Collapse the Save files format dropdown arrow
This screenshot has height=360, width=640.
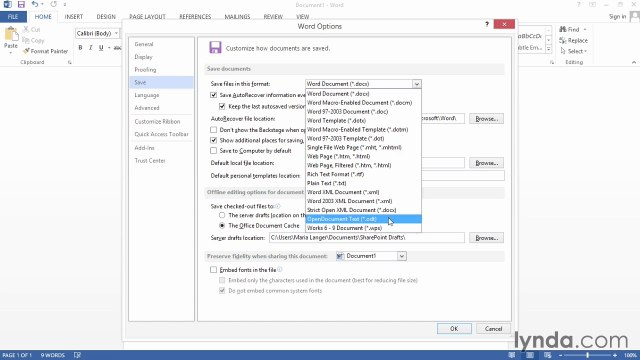coord(416,84)
